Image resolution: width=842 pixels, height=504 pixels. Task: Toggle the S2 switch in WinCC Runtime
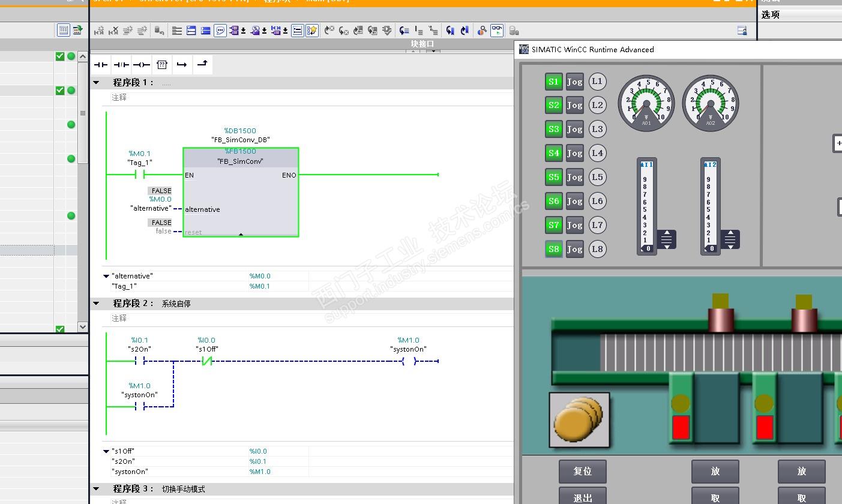click(x=554, y=106)
